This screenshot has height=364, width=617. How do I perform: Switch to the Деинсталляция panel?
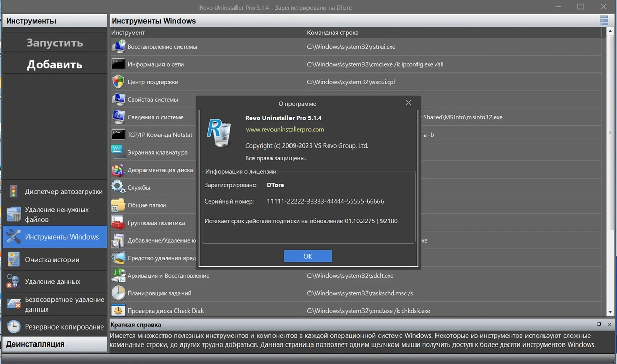(x=55, y=344)
